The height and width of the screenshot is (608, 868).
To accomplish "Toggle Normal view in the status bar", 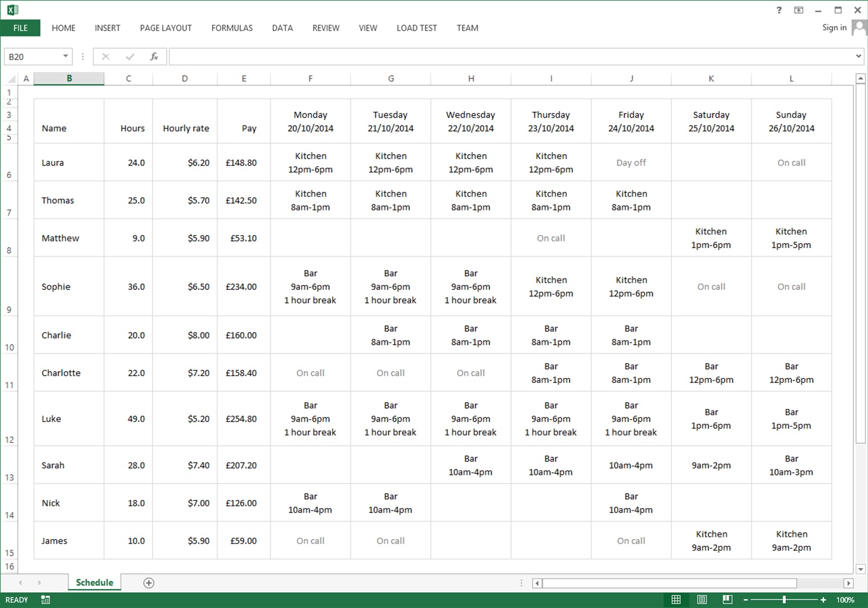I will tap(676, 599).
